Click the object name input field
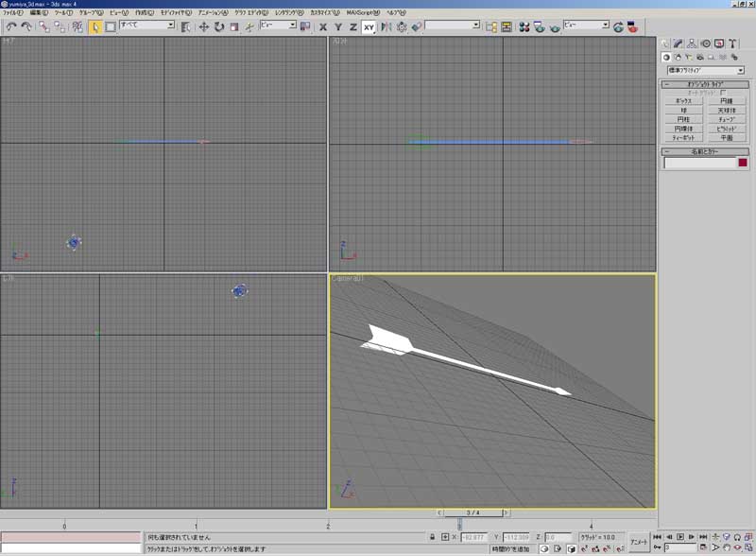Screen dimensions: 756x556 700,163
